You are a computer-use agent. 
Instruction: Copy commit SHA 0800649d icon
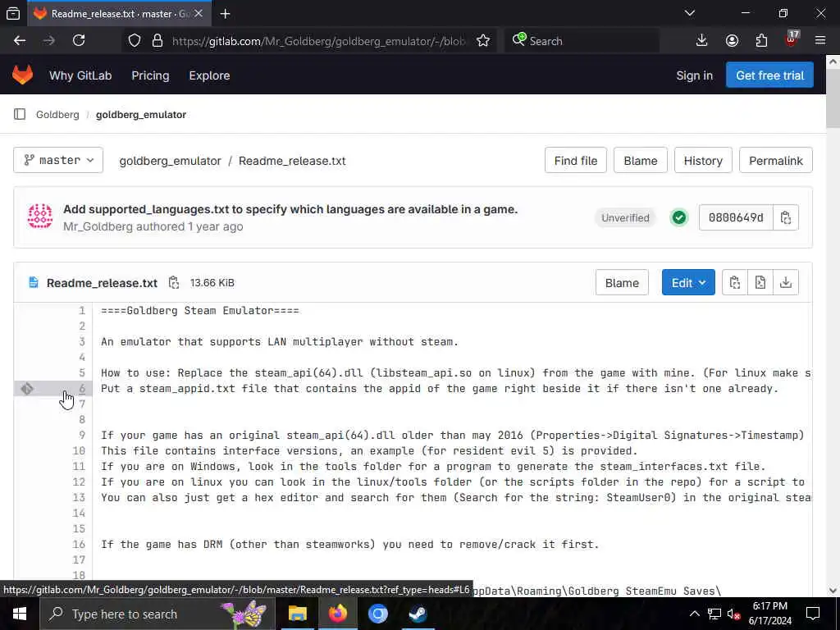[x=786, y=217]
